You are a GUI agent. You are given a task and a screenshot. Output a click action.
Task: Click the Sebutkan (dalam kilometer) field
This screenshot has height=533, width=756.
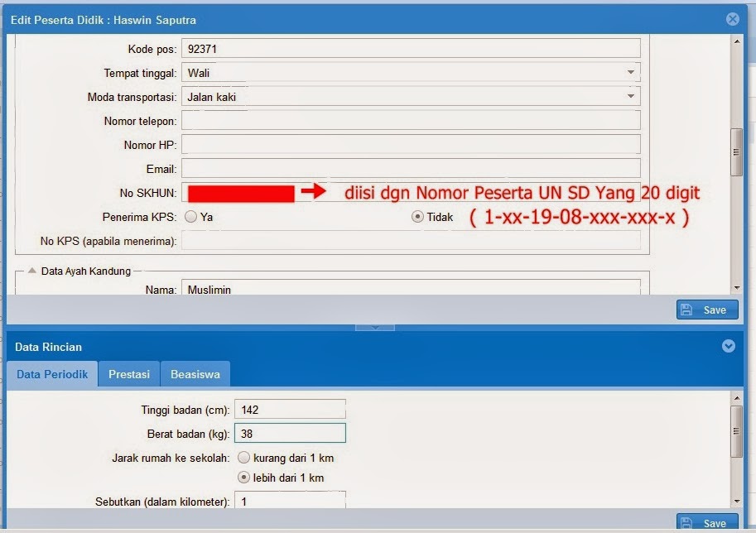point(291,500)
